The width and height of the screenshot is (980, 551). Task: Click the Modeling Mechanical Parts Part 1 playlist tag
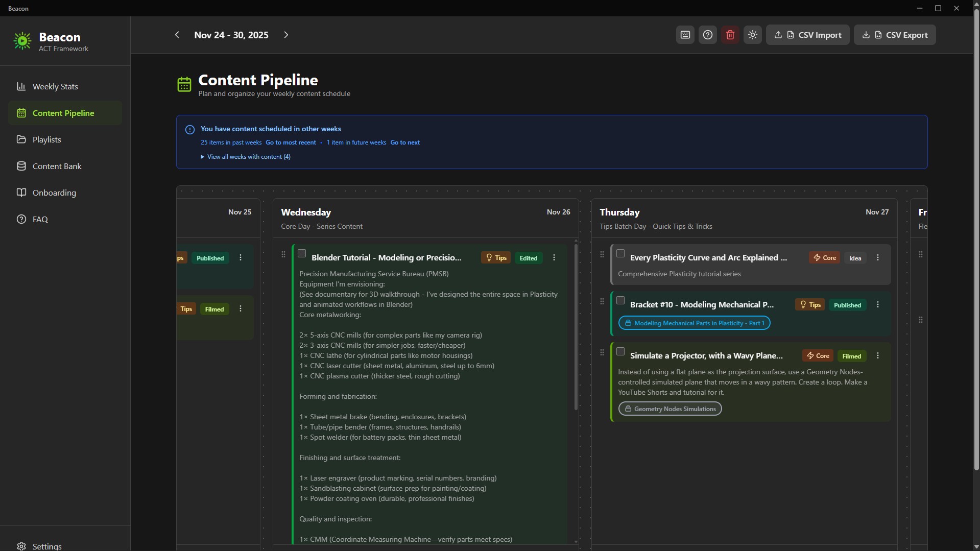695,323
